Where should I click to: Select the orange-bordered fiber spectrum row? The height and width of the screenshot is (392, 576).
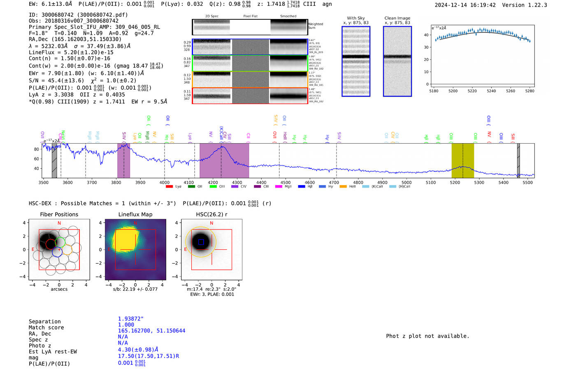click(x=250, y=79)
